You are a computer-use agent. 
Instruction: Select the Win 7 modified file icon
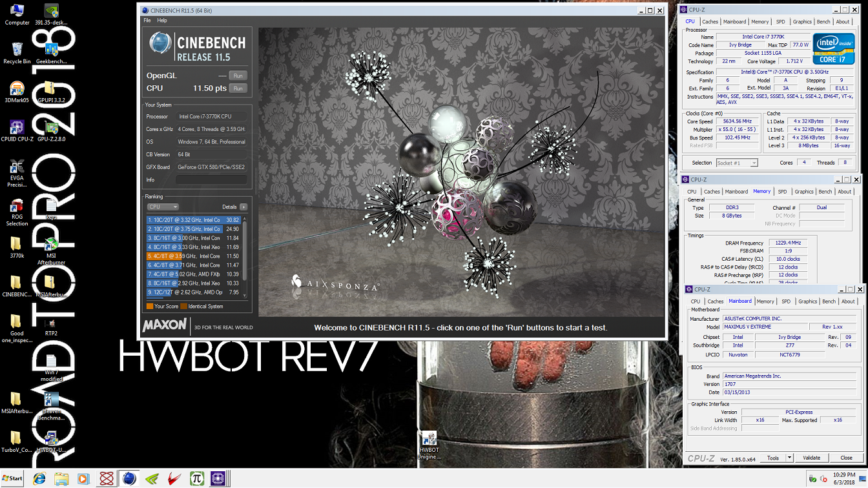[51, 368]
